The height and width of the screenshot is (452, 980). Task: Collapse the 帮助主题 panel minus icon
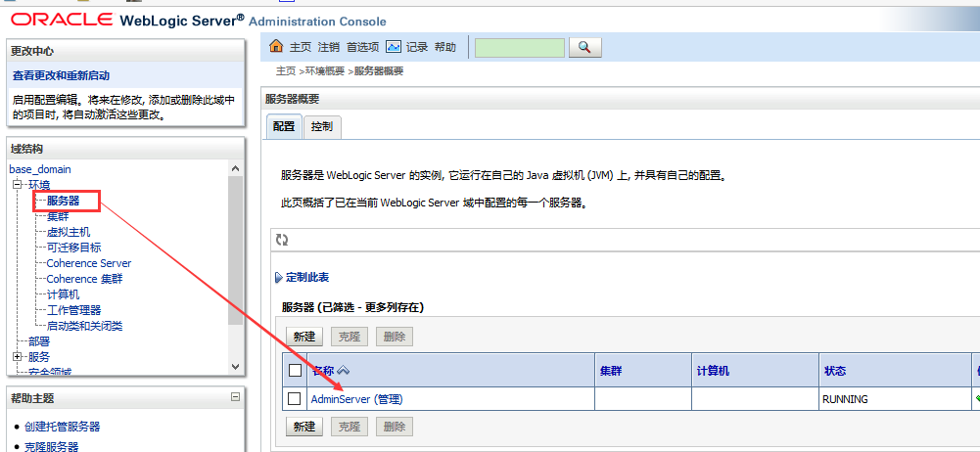(x=235, y=396)
